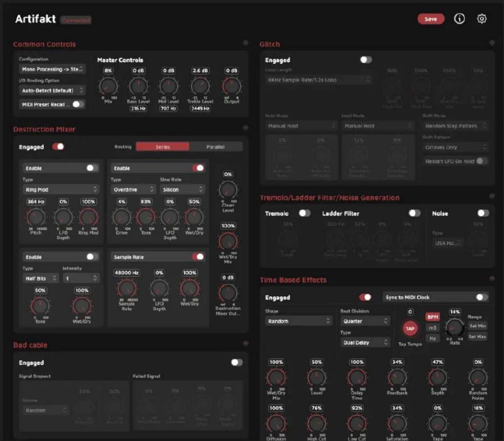Select Series routing tab

tap(163, 146)
